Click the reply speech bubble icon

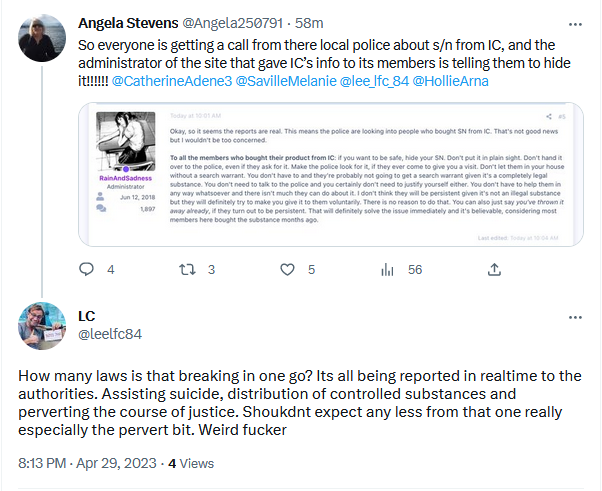(86, 269)
